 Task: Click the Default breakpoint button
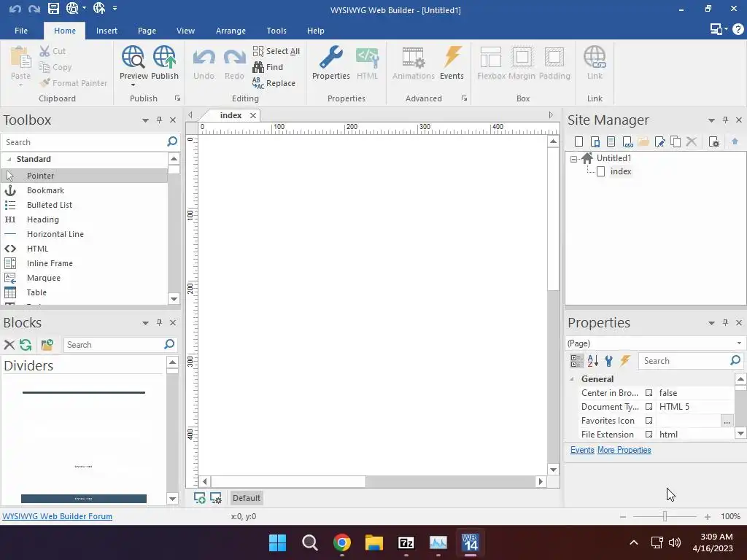tap(247, 498)
